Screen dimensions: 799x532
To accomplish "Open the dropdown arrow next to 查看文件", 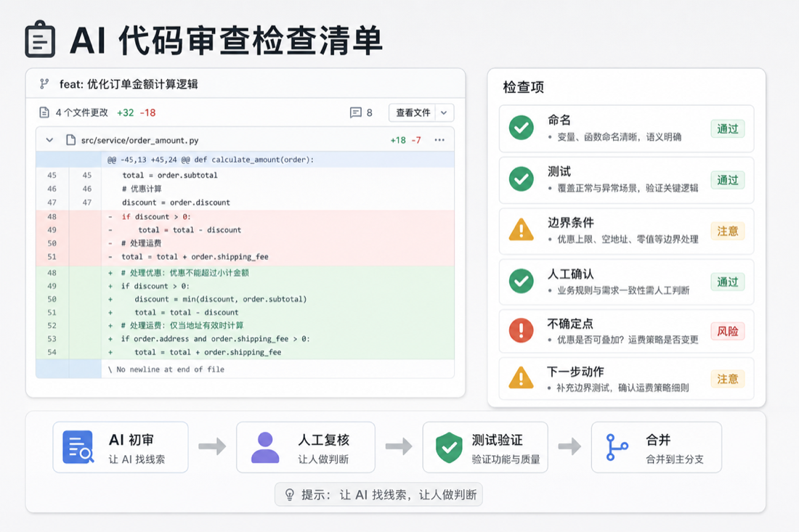I will [x=444, y=112].
